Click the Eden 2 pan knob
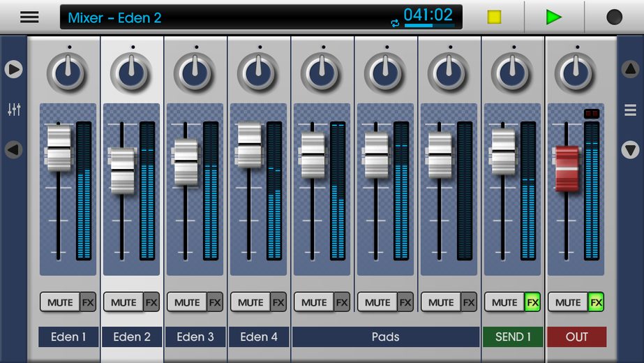The width and height of the screenshot is (644, 363). tap(131, 73)
